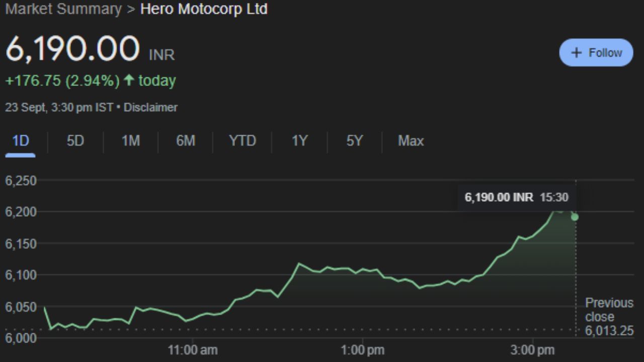Click the 1:00 pm axis label
This screenshot has width=644, height=362.
point(362,350)
